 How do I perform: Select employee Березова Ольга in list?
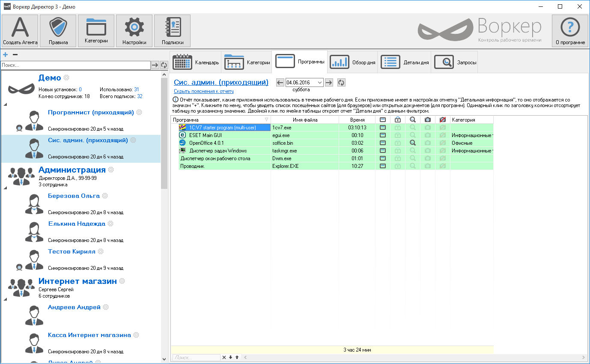(x=74, y=196)
